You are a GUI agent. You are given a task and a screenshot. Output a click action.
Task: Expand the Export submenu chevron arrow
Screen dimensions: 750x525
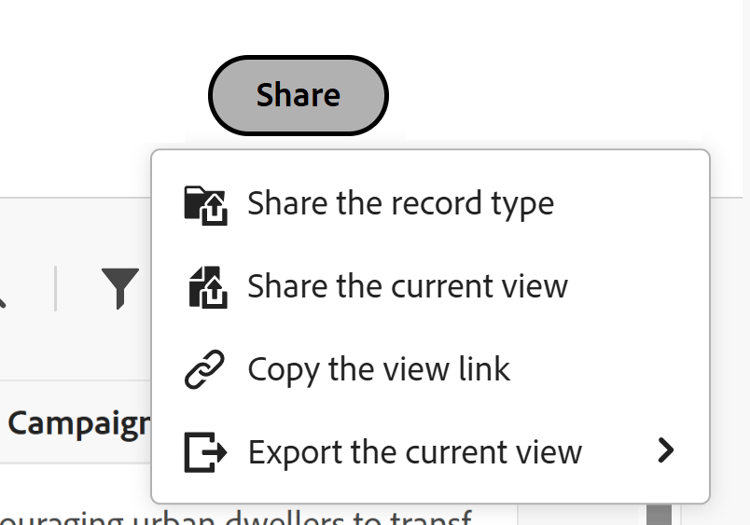pyautogui.click(x=665, y=450)
